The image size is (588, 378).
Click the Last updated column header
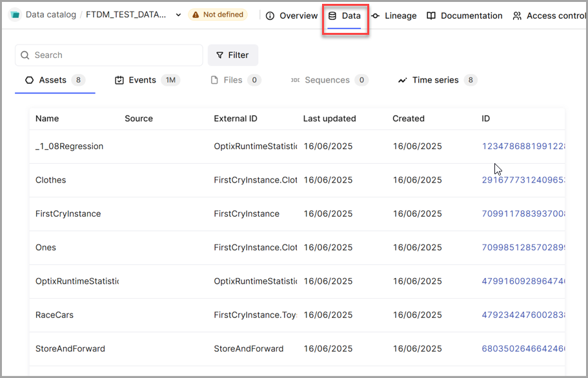pyautogui.click(x=330, y=119)
